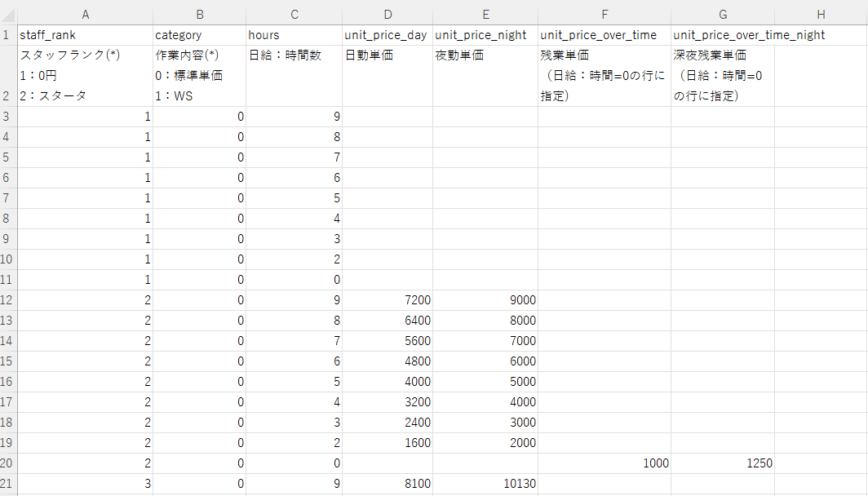Viewport: 868px width, 496px height.
Task: Click the 日給：時間数 cell
Action: tap(294, 76)
